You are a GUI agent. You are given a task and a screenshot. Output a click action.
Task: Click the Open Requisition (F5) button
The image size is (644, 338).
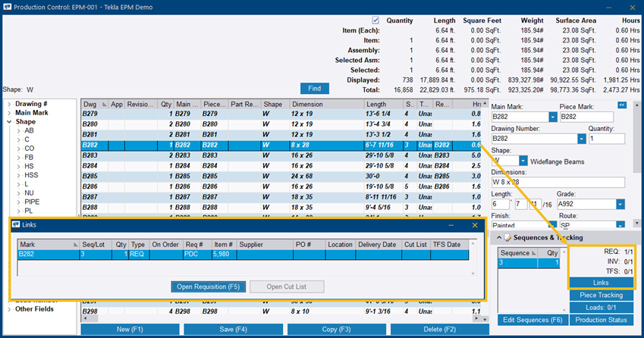point(207,286)
